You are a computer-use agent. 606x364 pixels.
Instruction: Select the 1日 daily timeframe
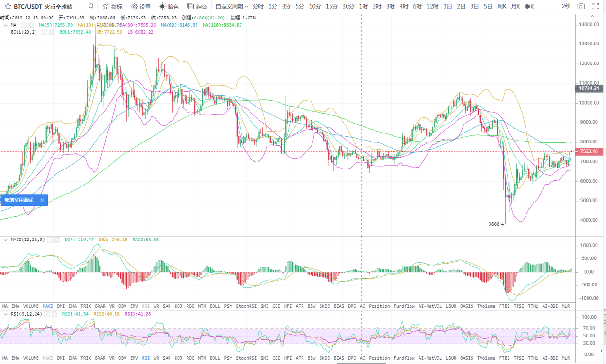[x=448, y=7]
